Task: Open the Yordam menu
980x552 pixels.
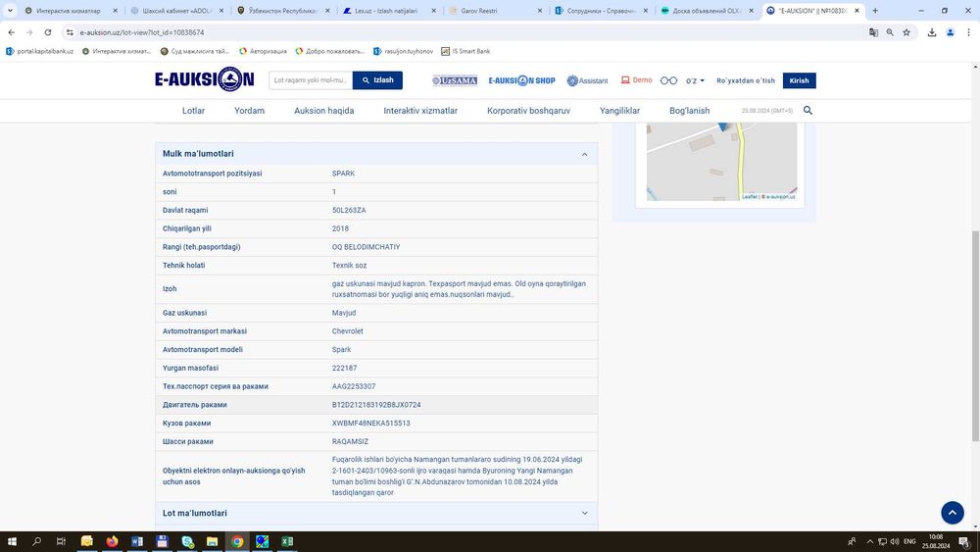Action: (x=249, y=111)
